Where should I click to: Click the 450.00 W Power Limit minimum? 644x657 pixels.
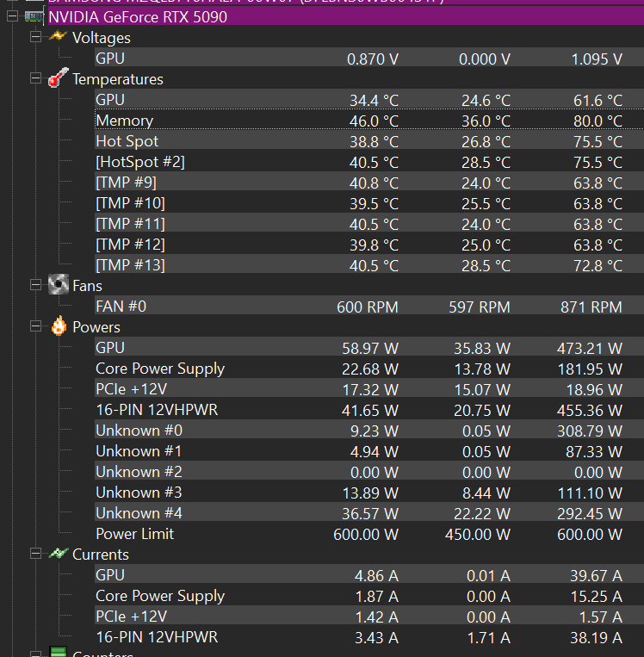(x=478, y=535)
